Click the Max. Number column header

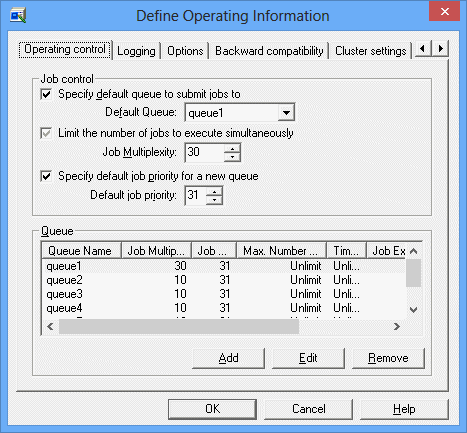(281, 251)
